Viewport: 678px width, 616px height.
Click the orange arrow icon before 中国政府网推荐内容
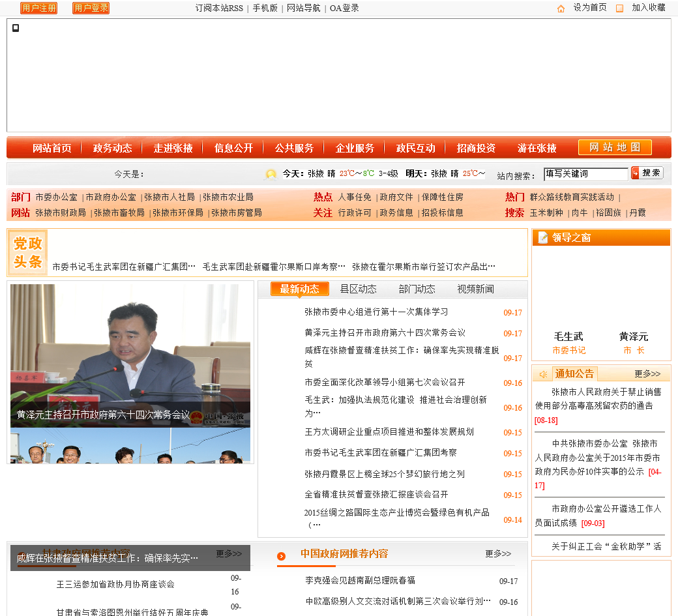coord(281,556)
